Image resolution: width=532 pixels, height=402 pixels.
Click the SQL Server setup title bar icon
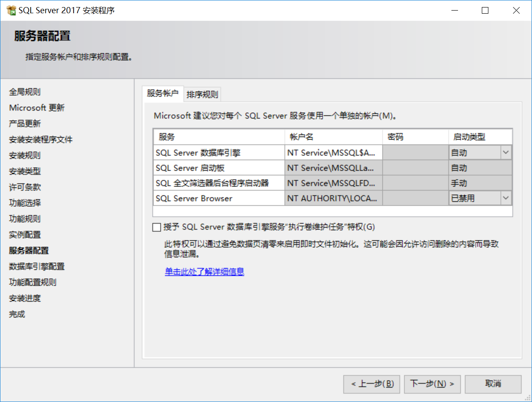(11, 10)
